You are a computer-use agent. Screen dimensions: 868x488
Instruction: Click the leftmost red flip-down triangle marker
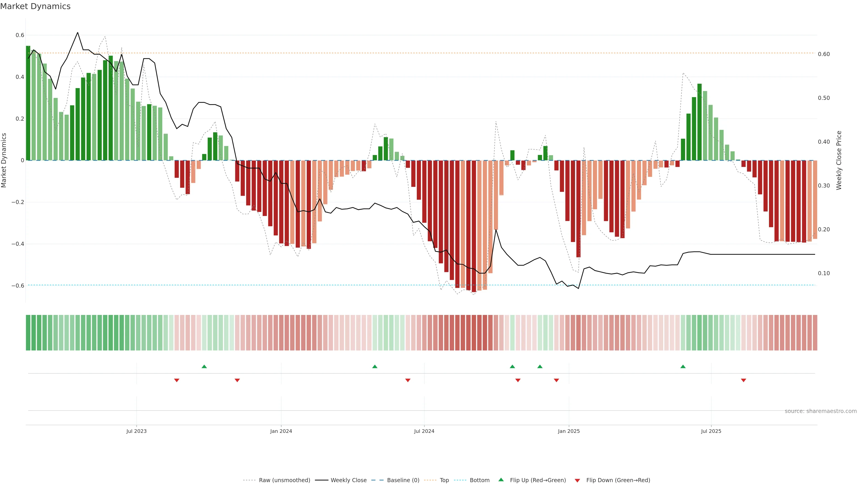[x=177, y=380]
